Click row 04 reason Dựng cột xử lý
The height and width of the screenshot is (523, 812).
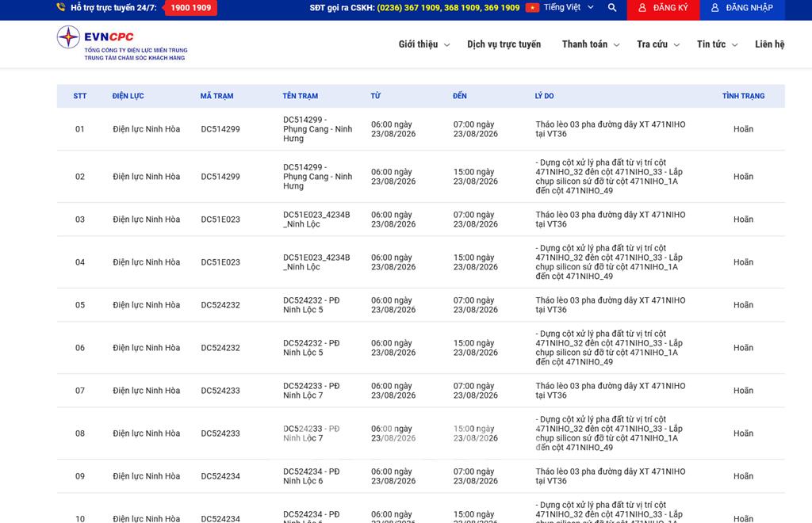(609, 262)
